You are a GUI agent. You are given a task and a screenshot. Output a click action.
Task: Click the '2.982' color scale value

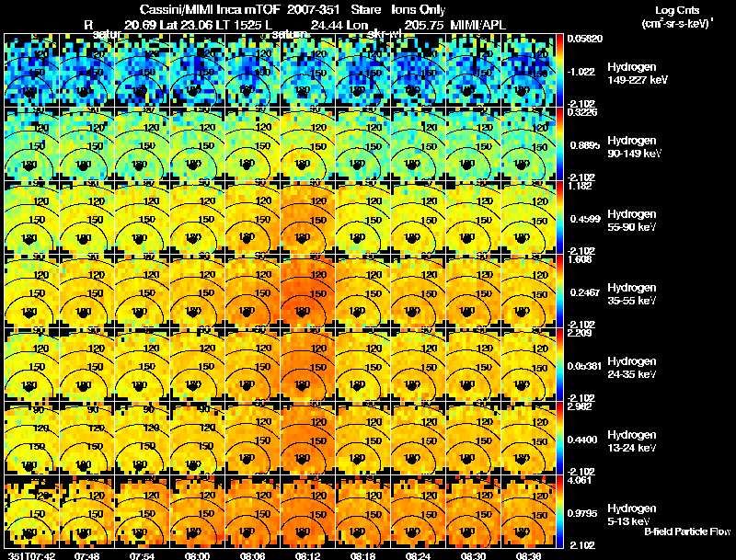tap(580, 406)
